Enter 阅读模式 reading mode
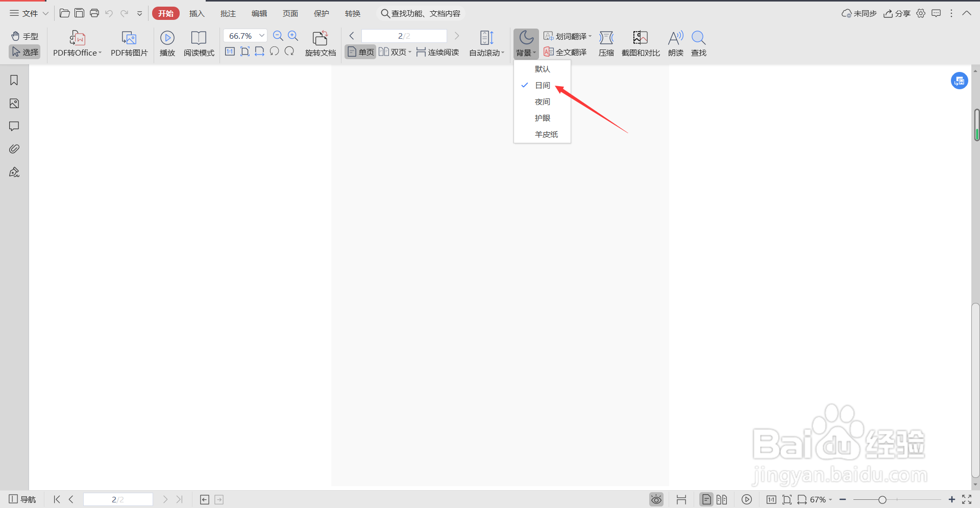Screen dimensions: 980x508 tap(199, 43)
